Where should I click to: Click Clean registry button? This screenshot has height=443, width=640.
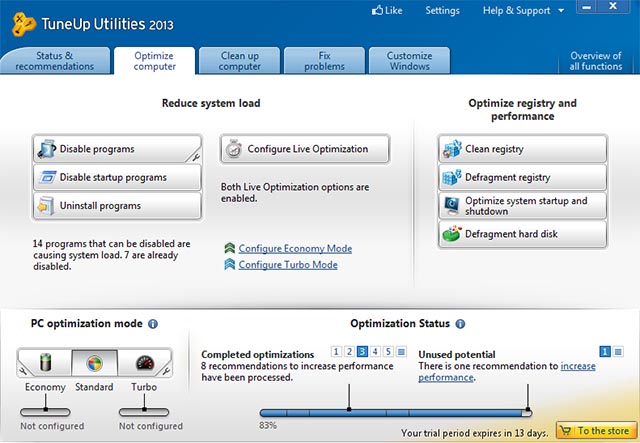pyautogui.click(x=523, y=149)
